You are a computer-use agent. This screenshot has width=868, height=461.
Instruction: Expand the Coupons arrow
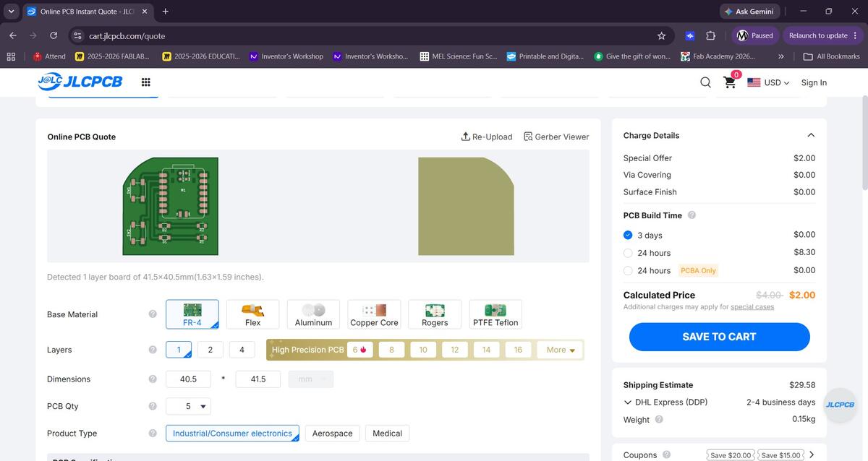tap(812, 454)
